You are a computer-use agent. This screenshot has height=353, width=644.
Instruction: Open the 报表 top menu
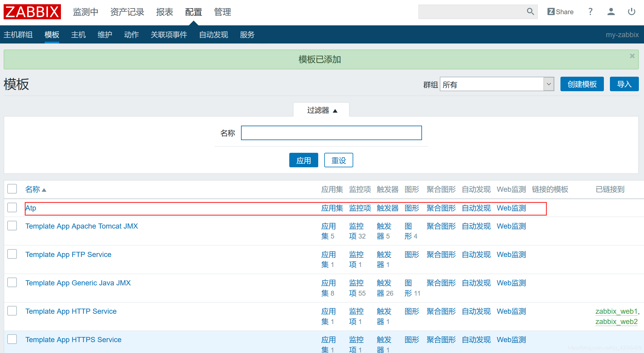point(165,12)
